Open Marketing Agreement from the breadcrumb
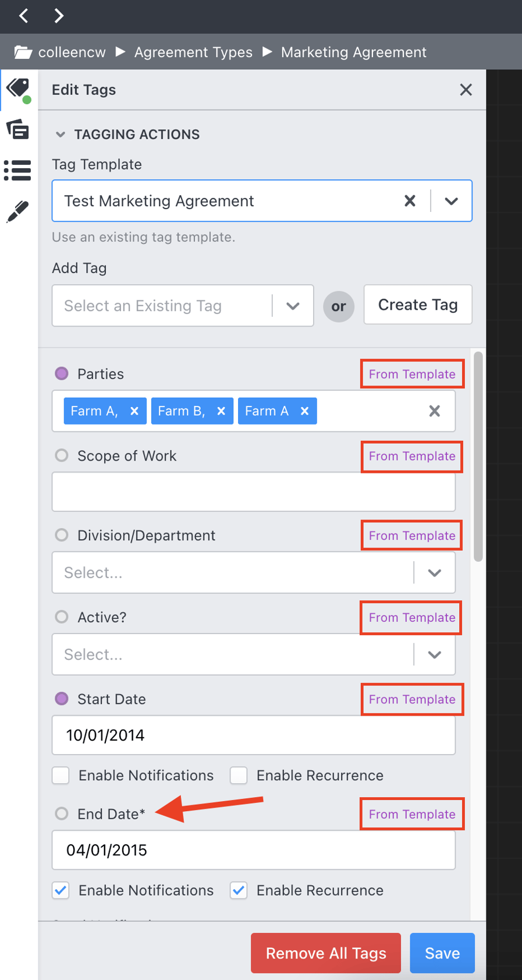 pos(353,52)
